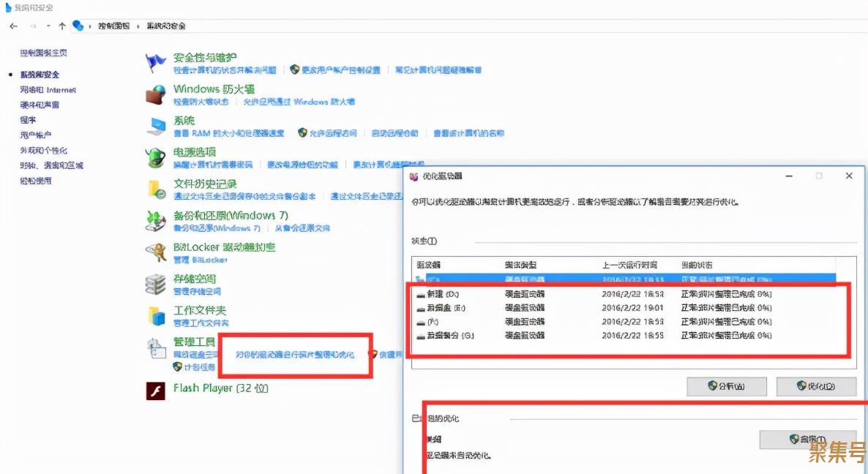
Task: Open the recent locations dropdown arrow
Action: 49,26
